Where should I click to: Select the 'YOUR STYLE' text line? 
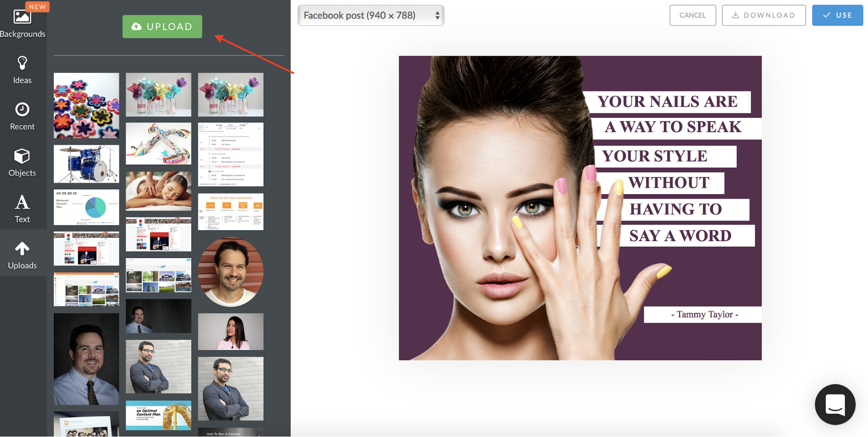[x=654, y=156]
